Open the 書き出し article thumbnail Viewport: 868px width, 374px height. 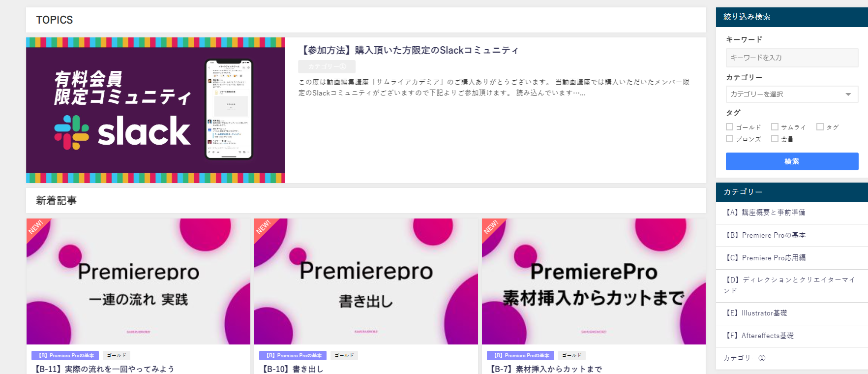tap(366, 281)
